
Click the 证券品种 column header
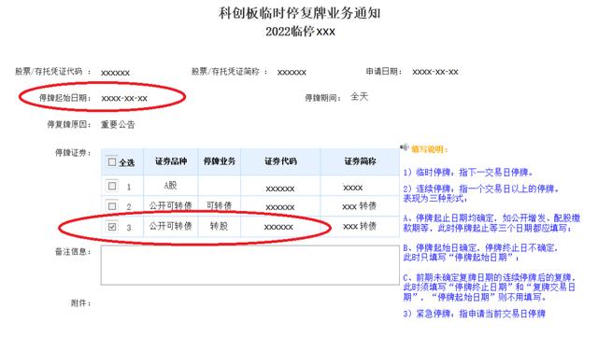tap(171, 161)
